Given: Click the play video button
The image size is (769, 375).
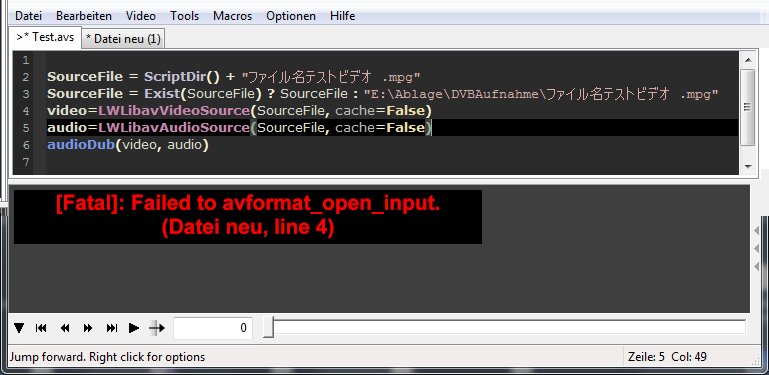Looking at the screenshot, I should pyautogui.click(x=134, y=328).
